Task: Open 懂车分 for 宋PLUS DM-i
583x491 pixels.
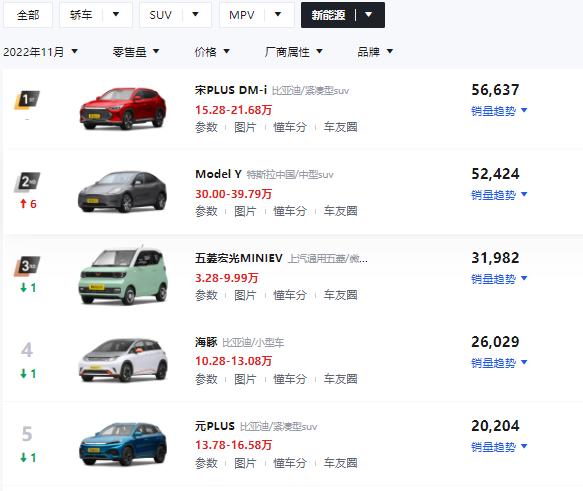Action: tap(290, 127)
